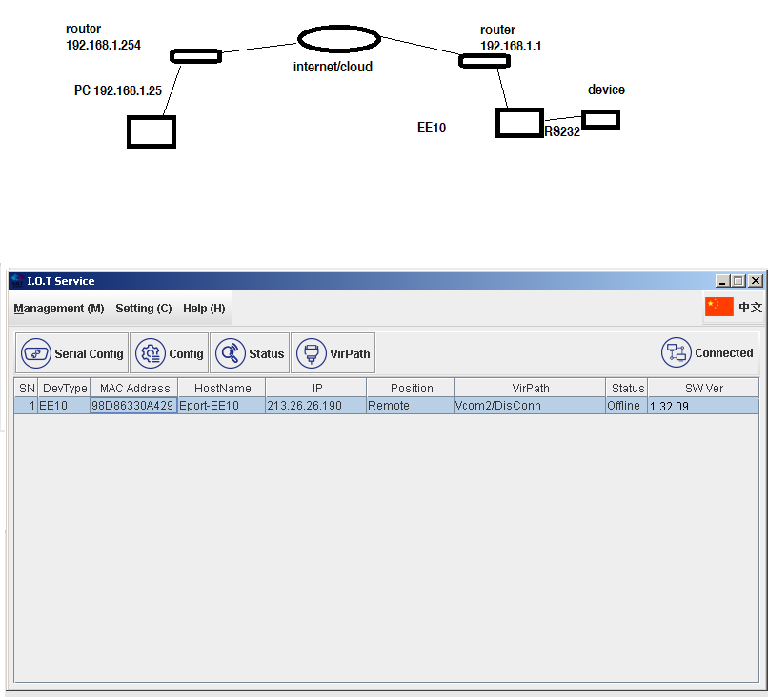
Task: Select the EE10 device type cell
Action: (x=64, y=406)
